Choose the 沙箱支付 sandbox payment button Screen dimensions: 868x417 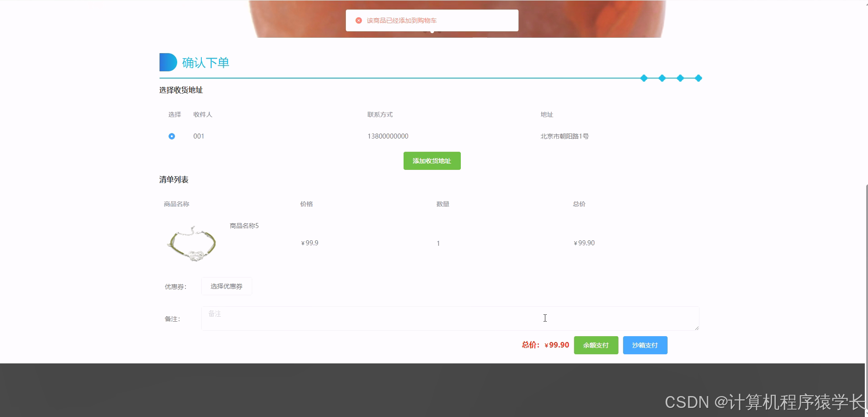645,345
